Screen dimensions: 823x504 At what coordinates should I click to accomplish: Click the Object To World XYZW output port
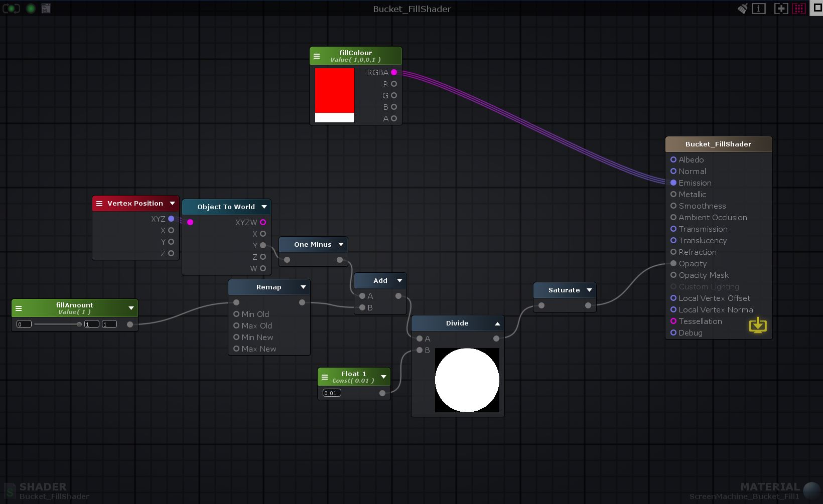tap(263, 222)
